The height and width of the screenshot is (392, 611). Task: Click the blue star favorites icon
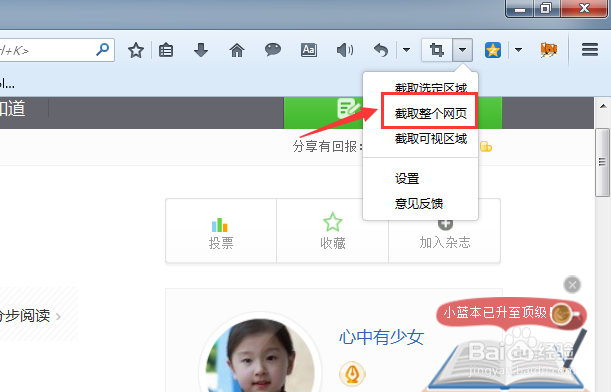(x=493, y=50)
